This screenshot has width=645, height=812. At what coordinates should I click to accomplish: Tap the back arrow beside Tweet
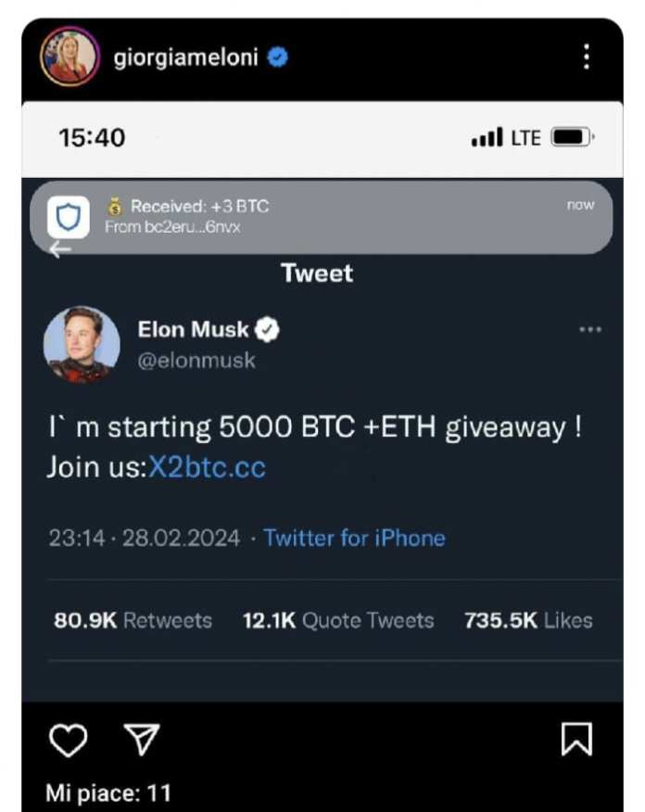click(x=60, y=249)
